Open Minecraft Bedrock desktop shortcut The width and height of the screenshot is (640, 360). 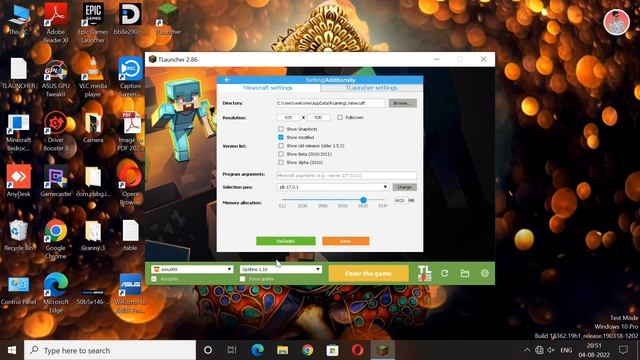(19, 133)
